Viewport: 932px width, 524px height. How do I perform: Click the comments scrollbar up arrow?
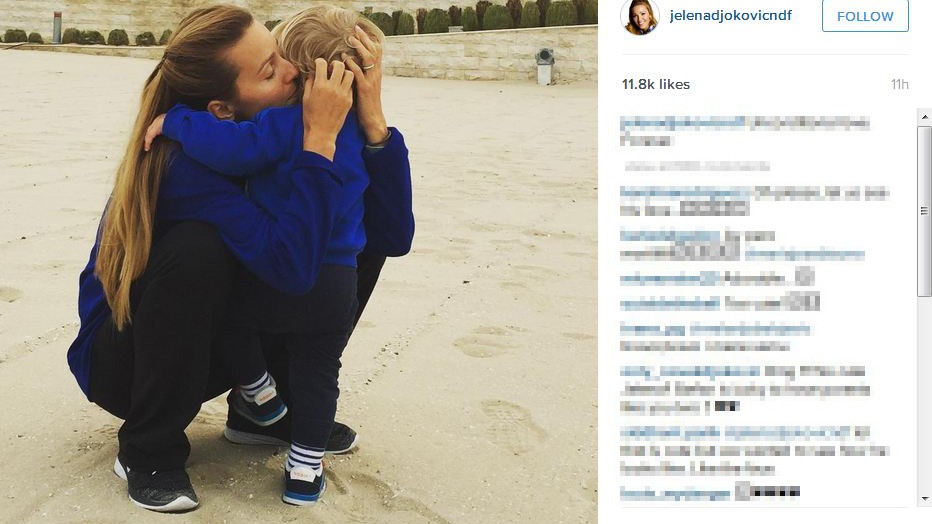(x=924, y=117)
